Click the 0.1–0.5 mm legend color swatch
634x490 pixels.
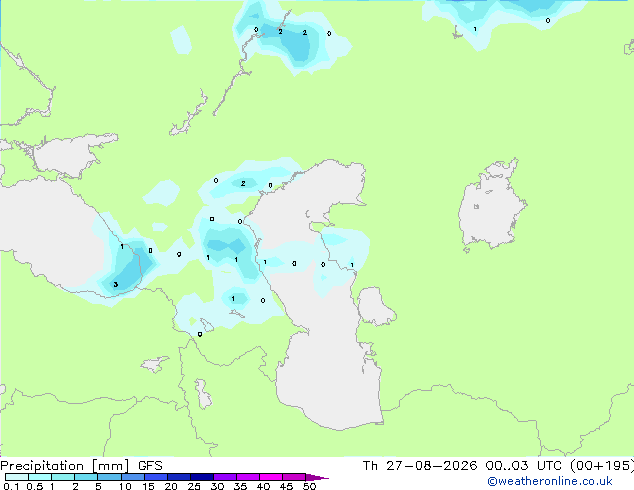tap(17, 477)
